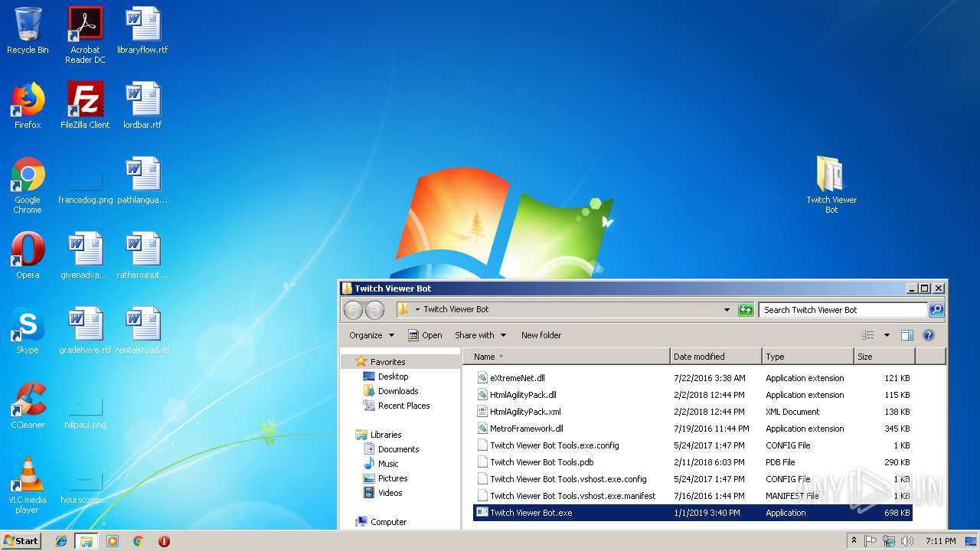Sort files by Type column

click(x=808, y=357)
